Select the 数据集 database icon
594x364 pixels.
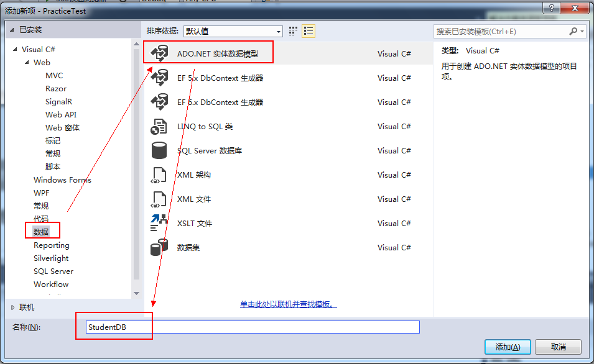pos(159,247)
